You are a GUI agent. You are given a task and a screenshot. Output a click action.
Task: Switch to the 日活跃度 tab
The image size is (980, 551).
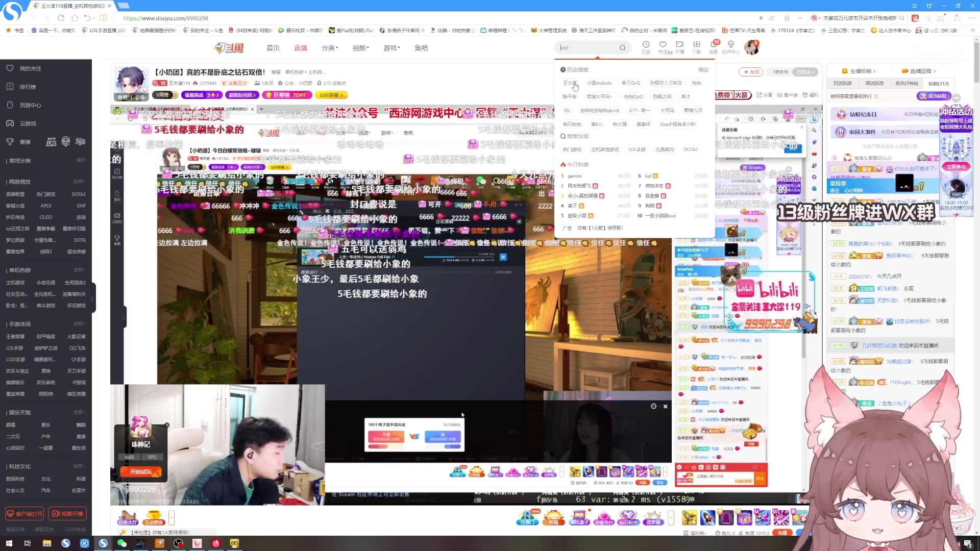(843, 83)
